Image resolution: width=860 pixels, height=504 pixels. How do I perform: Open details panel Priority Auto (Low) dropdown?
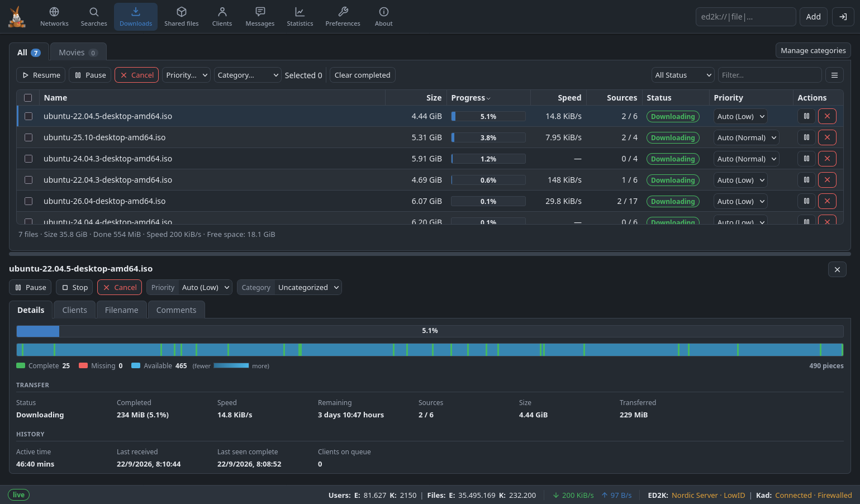pos(206,287)
